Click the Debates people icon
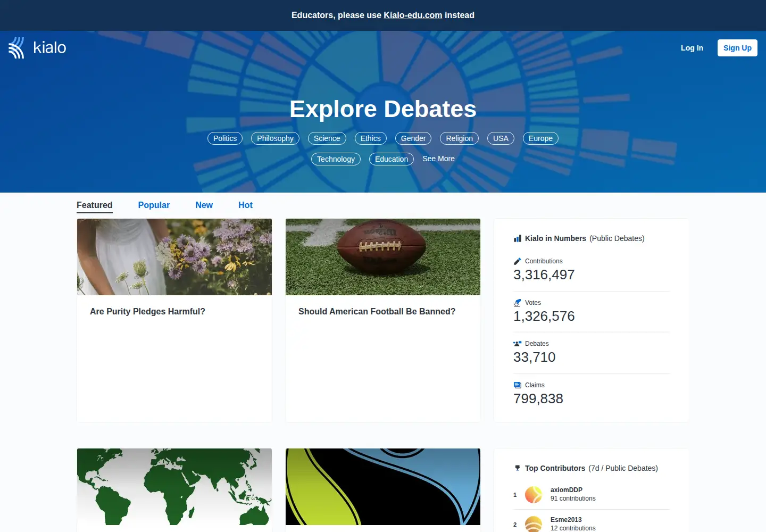 pyautogui.click(x=518, y=344)
